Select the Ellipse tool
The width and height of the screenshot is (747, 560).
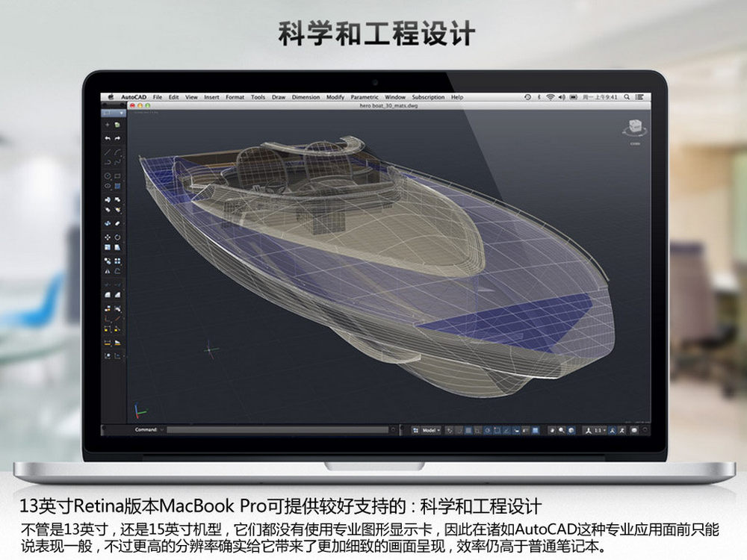click(x=108, y=186)
